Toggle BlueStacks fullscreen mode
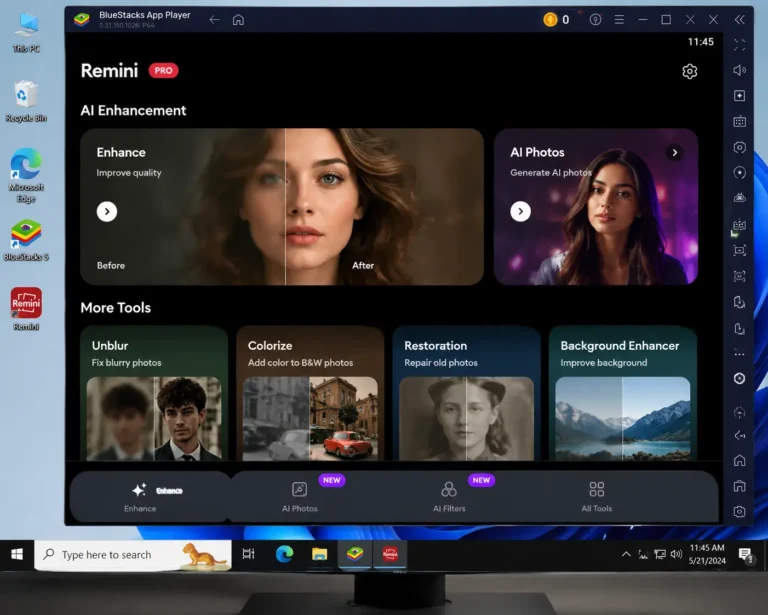 [x=740, y=45]
